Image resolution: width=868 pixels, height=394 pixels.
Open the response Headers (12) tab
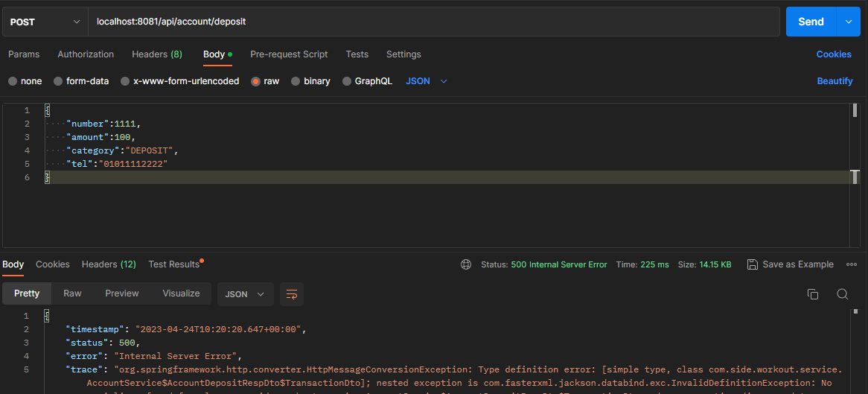tap(109, 264)
